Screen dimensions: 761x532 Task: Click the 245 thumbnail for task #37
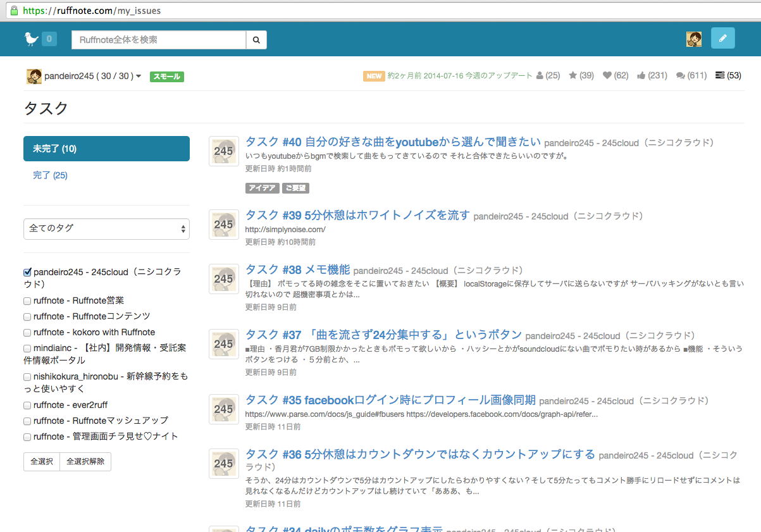[x=224, y=343]
